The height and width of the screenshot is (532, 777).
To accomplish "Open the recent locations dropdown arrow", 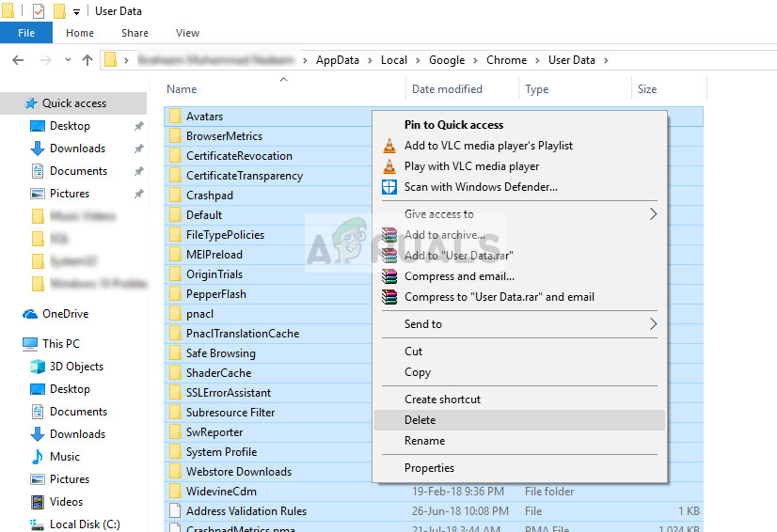I will (65, 60).
